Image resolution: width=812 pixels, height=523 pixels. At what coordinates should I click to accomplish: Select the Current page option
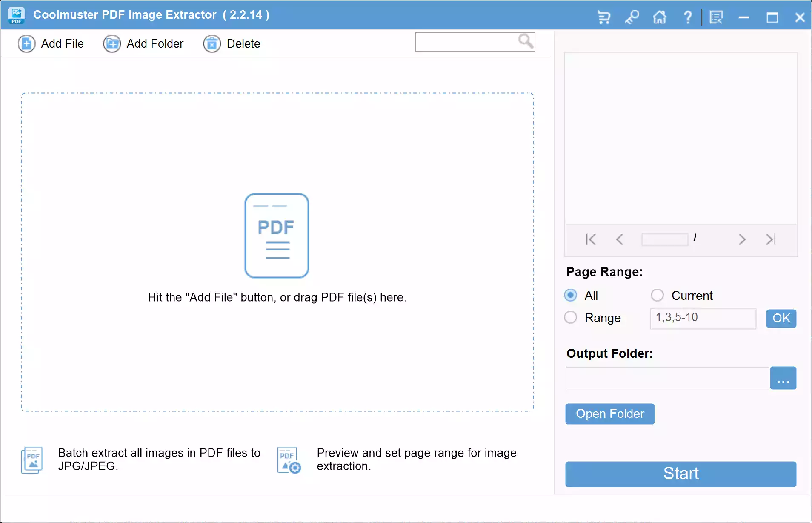(x=657, y=295)
